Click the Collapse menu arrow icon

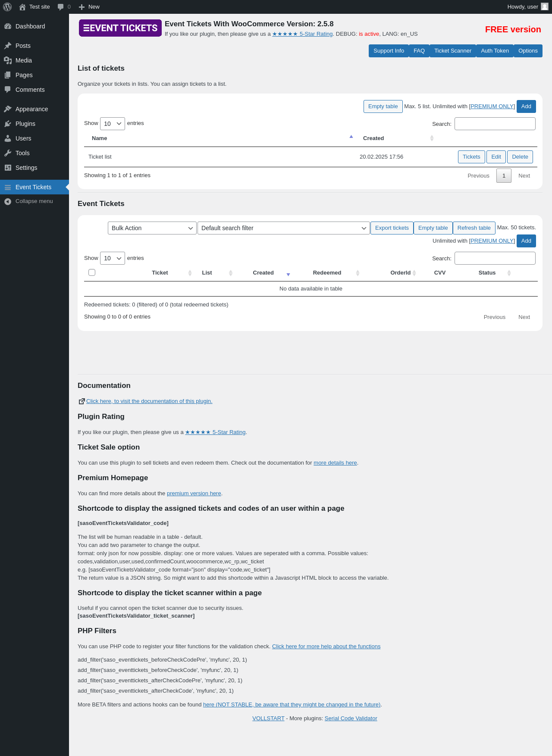8,201
